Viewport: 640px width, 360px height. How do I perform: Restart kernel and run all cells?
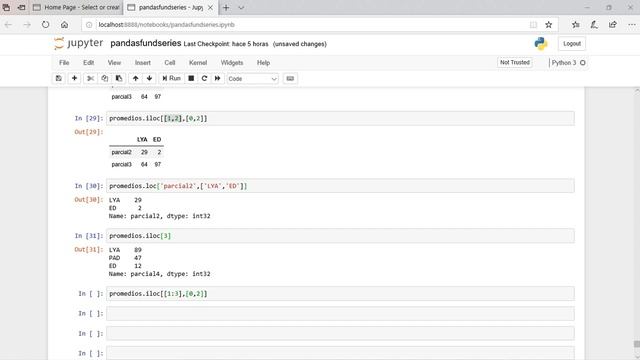point(218,78)
